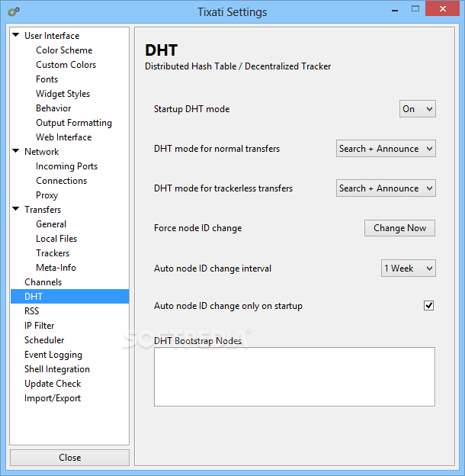Image resolution: width=465 pixels, height=476 pixels.
Task: Open Custom Colors settings
Action: 66,65
